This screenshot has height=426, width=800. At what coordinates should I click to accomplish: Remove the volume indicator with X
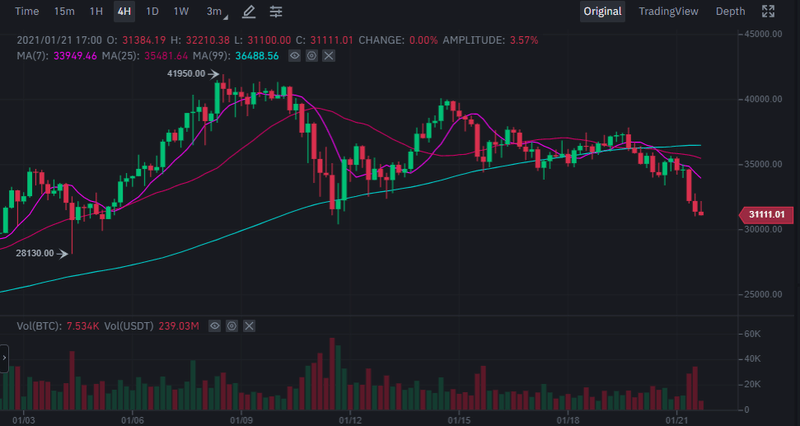click(248, 326)
